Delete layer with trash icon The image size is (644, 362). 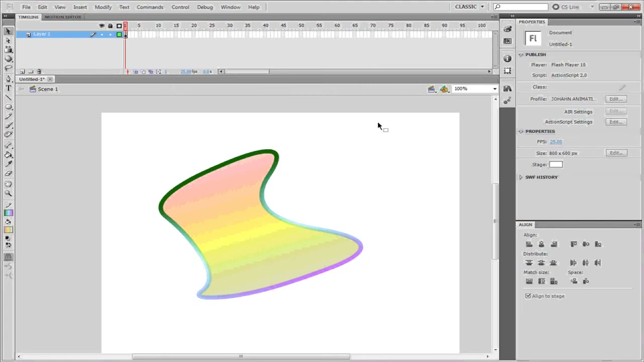[39, 72]
